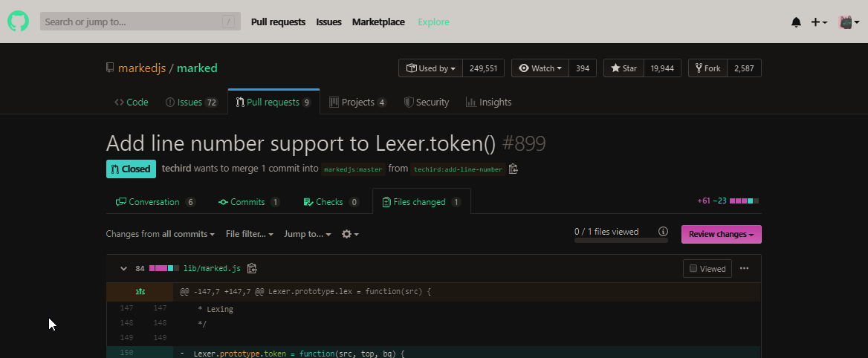The image size is (868, 358).
Task: Open the diff settings gear menu
Action: click(349, 234)
